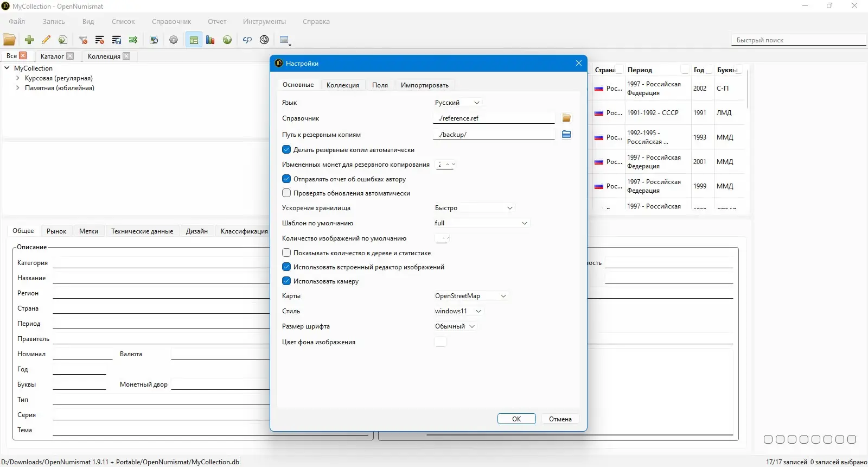Close the Коллекция tab
868x467 pixels.
(126, 56)
